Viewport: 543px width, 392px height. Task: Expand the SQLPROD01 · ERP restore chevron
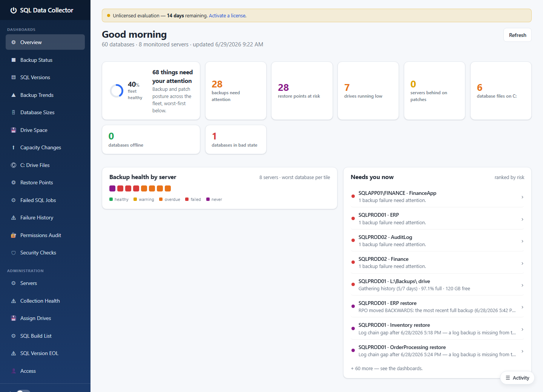click(522, 307)
